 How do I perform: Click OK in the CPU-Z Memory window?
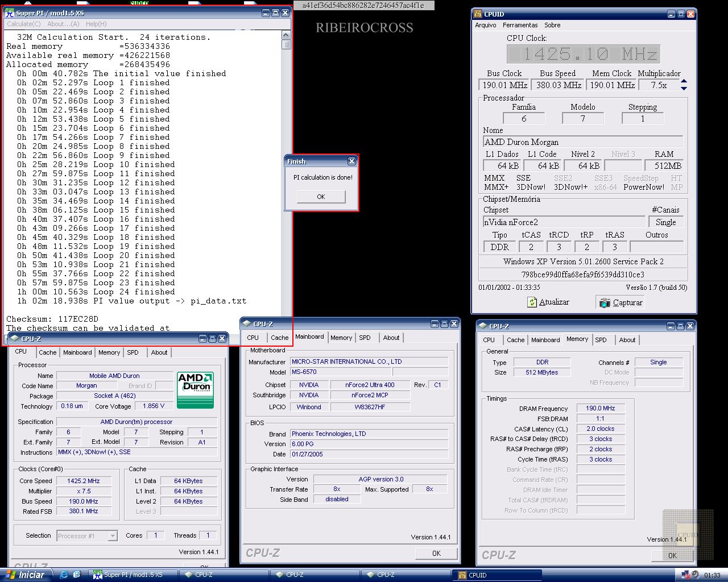(x=672, y=555)
